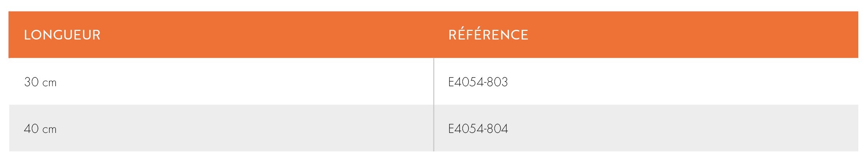Click the number 40 in second row

31,129
